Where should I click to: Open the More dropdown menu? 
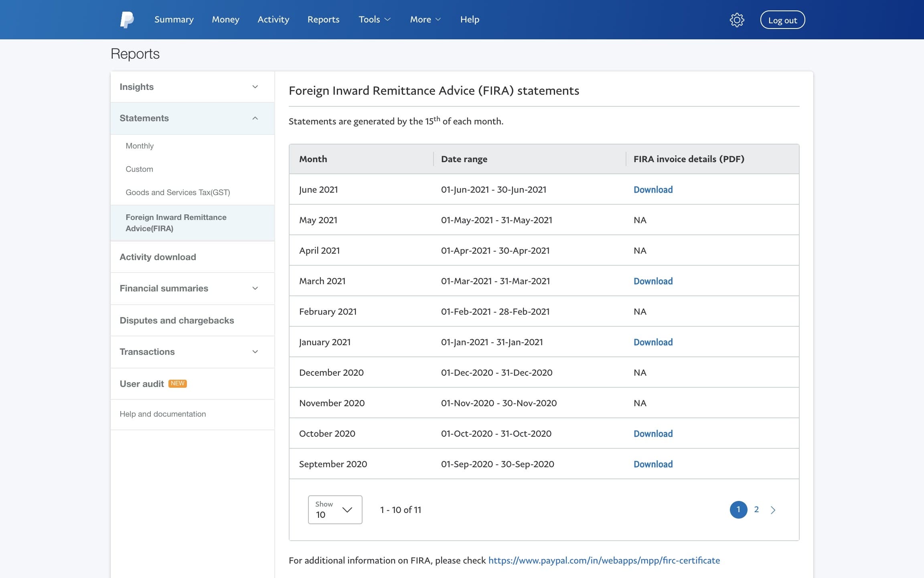point(424,19)
